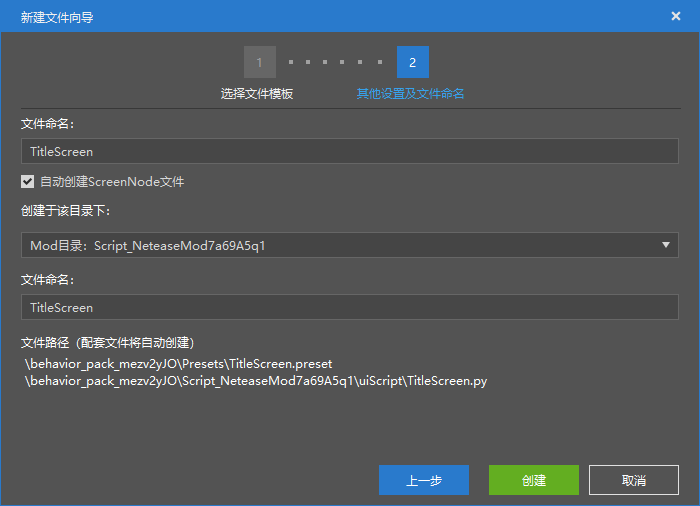Select the 其他设置及文件命名 step label

tap(410, 94)
